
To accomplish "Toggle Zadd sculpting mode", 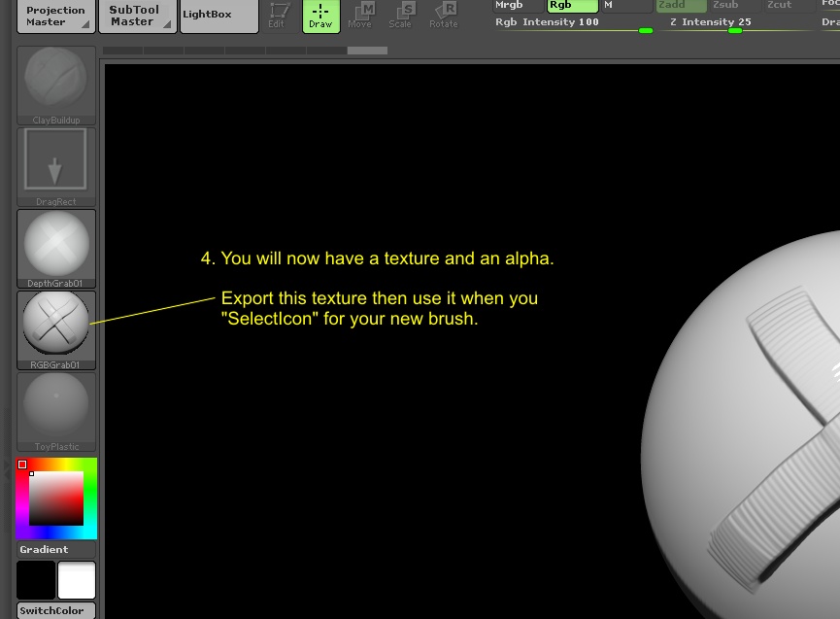I will [x=682, y=6].
